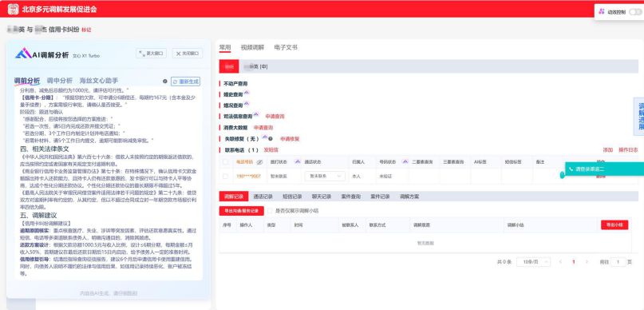Open 聊天记录 tab
Image resolution: width=644 pixels, height=310 pixels.
(321, 197)
